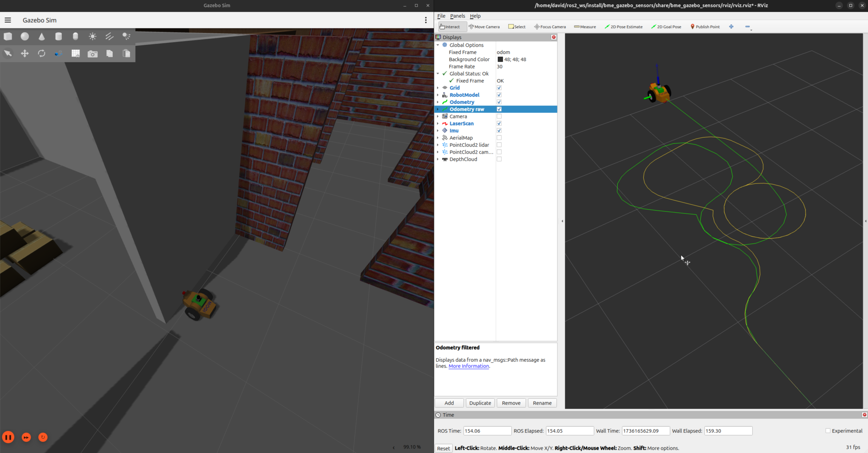Disable the LaserScan display checkbox
Image resolution: width=868 pixels, height=453 pixels.
tap(499, 124)
